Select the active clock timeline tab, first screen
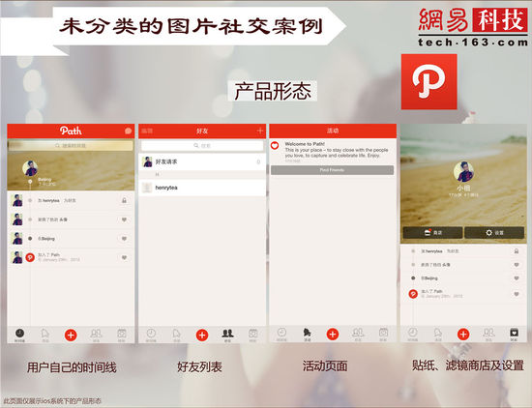The width and height of the screenshot is (532, 408). pos(20,335)
